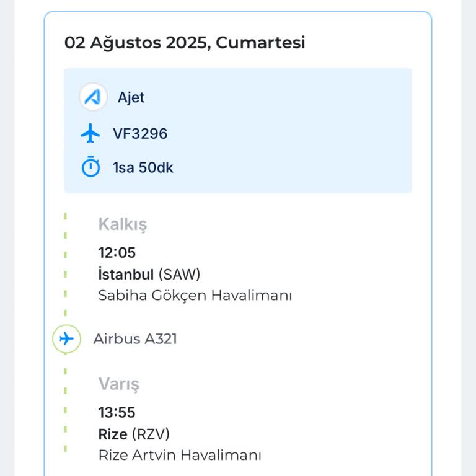Click the 1sa 50dk duration text
The image size is (476, 476).
click(x=143, y=167)
